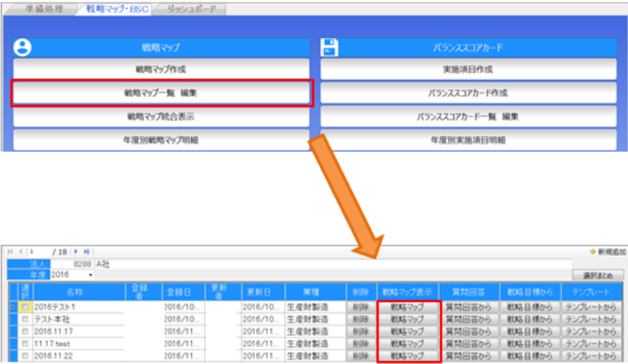This screenshot has width=628, height=364.
Task: Open the 年度 2016 dropdown
Action: [90, 275]
